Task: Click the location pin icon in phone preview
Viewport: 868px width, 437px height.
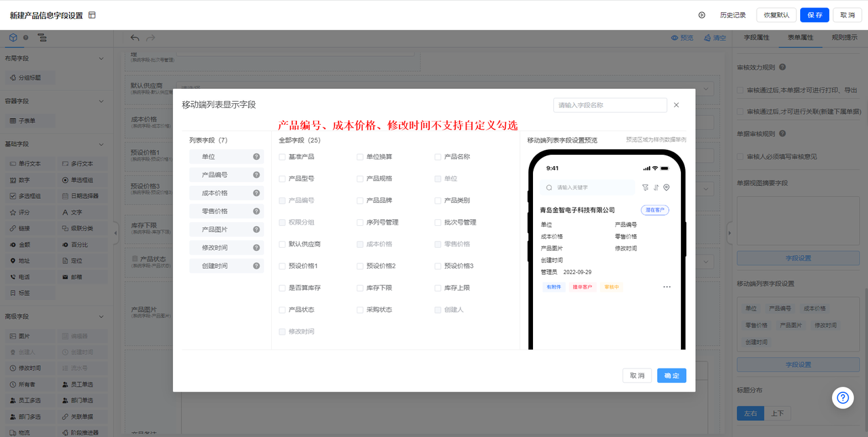Action: pyautogui.click(x=667, y=187)
